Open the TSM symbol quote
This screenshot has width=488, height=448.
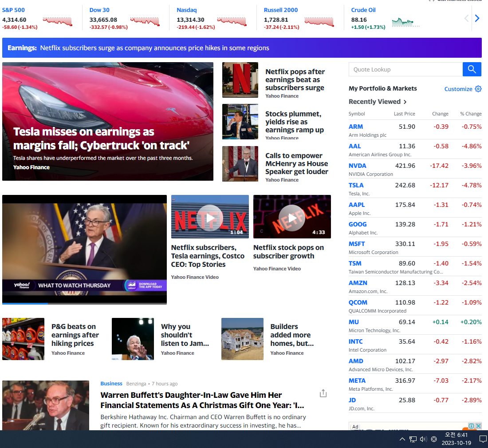(x=355, y=264)
